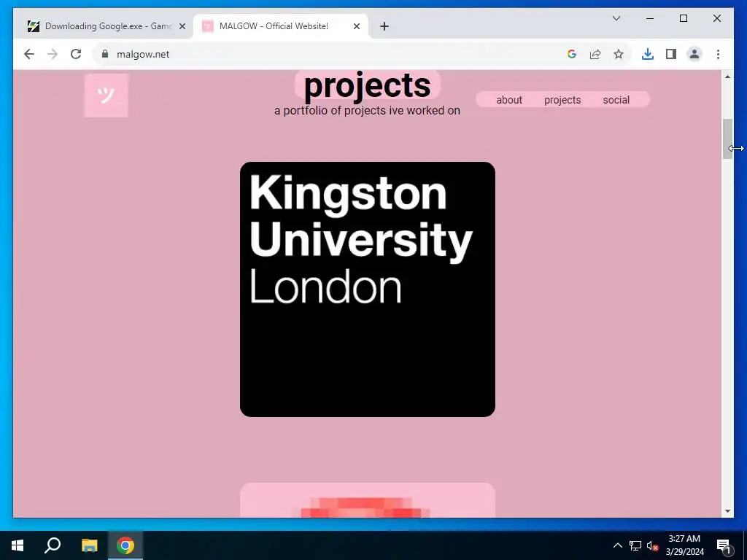Open the projects nav link

pyautogui.click(x=562, y=100)
